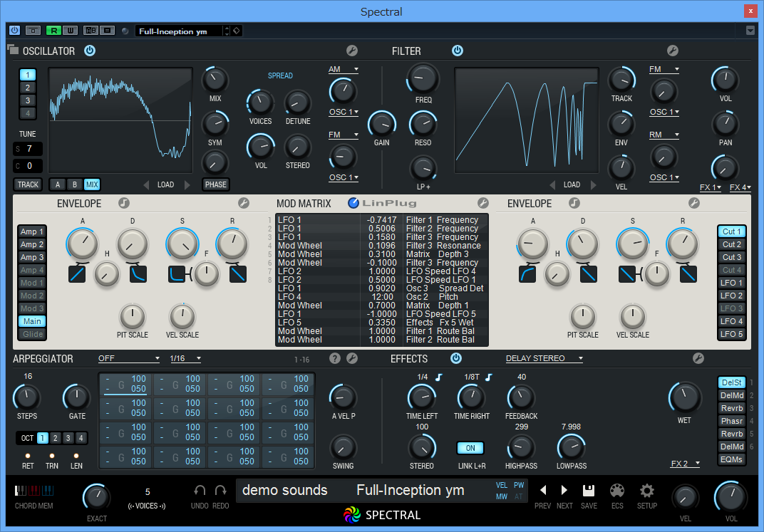Select the LFO 1 tab

pyautogui.click(x=731, y=283)
